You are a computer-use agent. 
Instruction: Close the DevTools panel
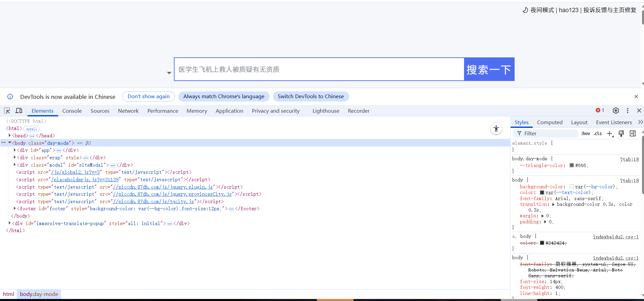tap(639, 110)
